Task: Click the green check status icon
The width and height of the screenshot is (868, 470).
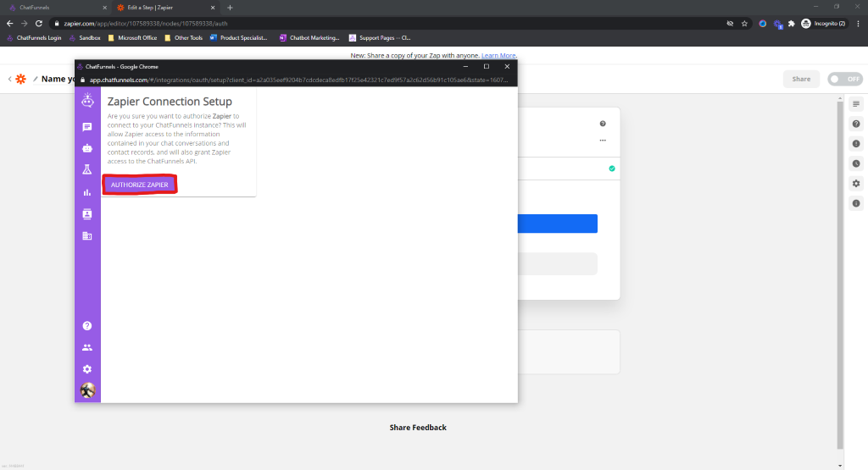Action: 612,169
